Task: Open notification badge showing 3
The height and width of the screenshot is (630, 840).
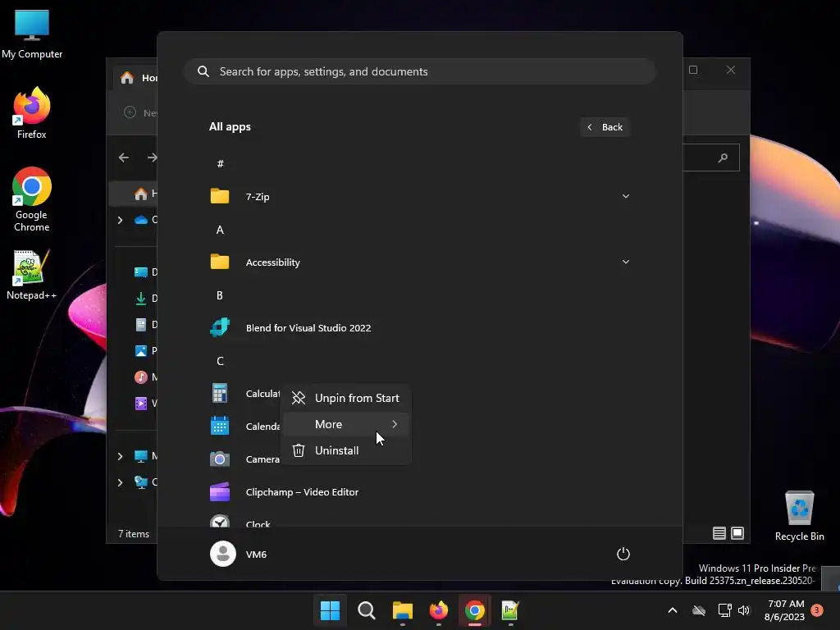Action: pos(817,610)
